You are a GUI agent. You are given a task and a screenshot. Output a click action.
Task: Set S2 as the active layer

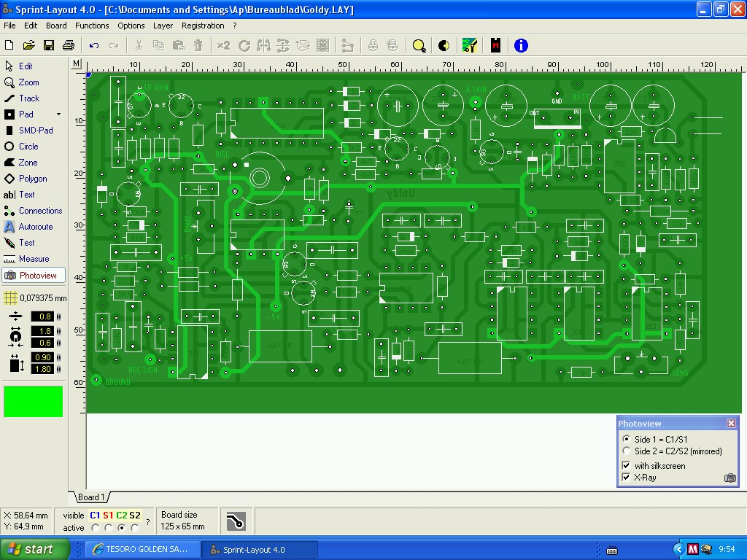135,528
